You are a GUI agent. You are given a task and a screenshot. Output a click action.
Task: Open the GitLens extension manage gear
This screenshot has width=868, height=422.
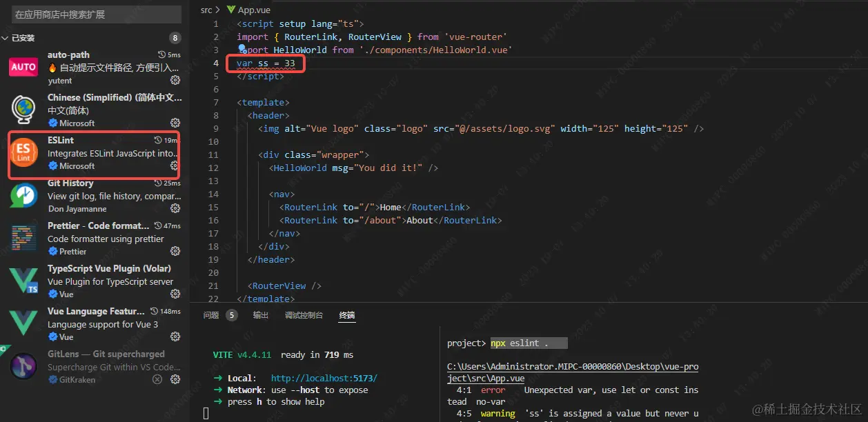(x=175, y=379)
